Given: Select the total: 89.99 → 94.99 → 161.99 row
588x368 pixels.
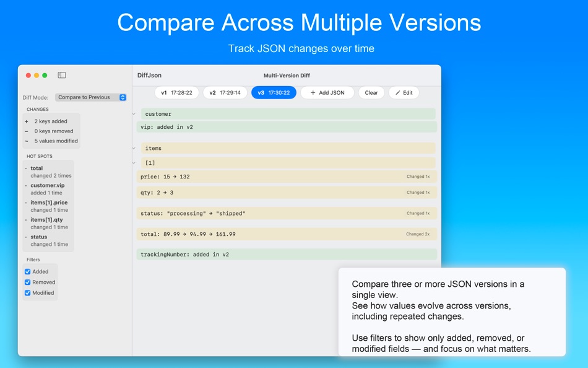Looking at the screenshot, I should 287,234.
